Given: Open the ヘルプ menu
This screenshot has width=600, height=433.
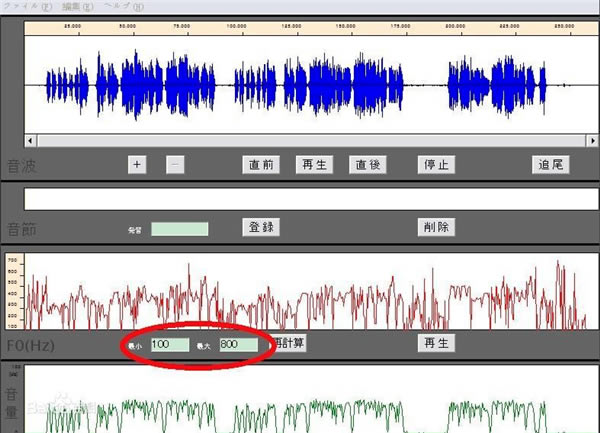Looking at the screenshot, I should tap(125, 6).
